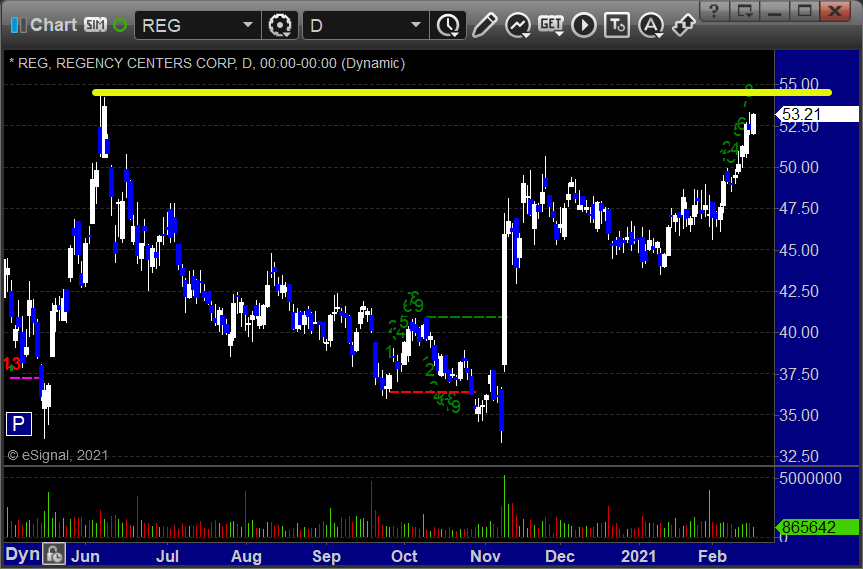Click the Oct date axis label
The width and height of the screenshot is (863, 569).
404,556
